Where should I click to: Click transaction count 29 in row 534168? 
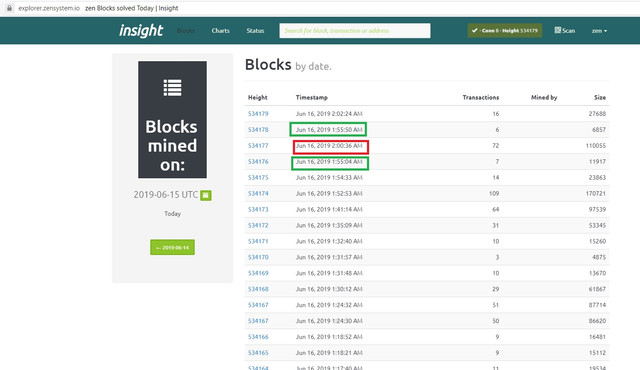coord(496,289)
